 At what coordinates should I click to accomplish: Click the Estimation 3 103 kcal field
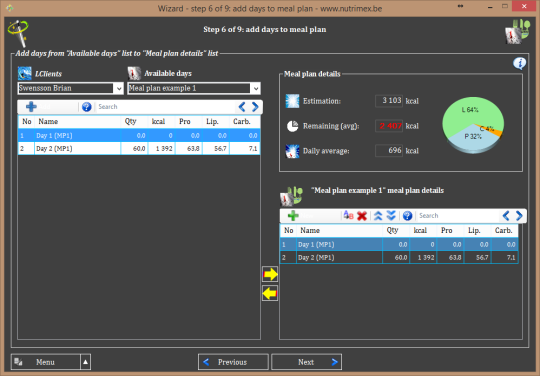pos(389,101)
